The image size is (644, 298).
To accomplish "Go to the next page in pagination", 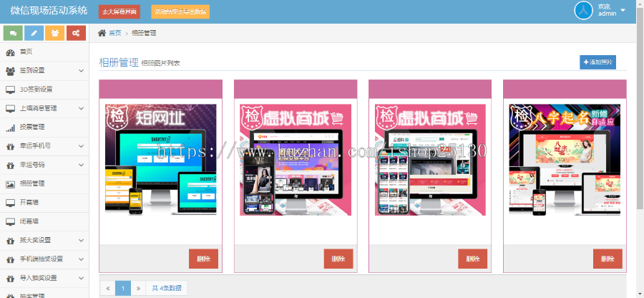I will [138, 288].
